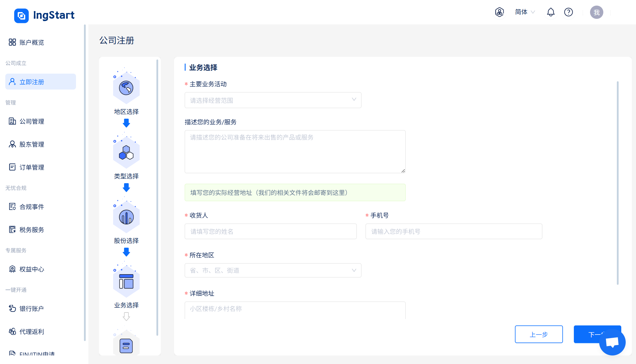Click the IngStart logo icon

coord(22,15)
